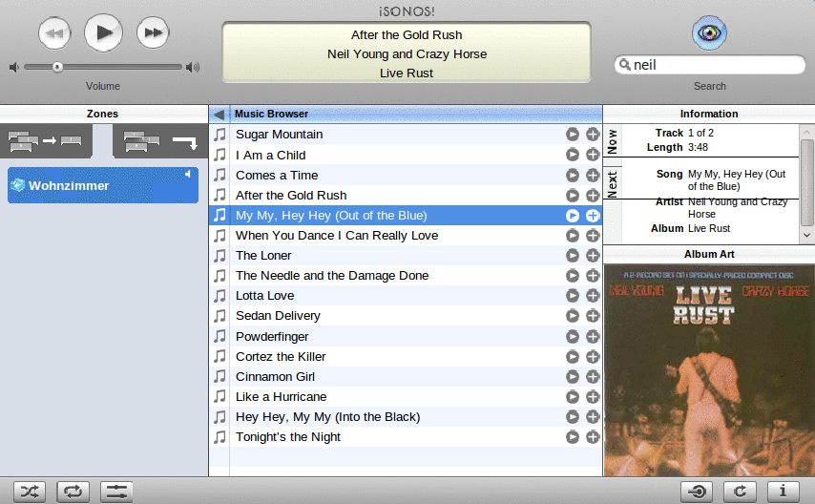
Task: Click the loud speaker icon beside volume
Action: click(x=193, y=67)
